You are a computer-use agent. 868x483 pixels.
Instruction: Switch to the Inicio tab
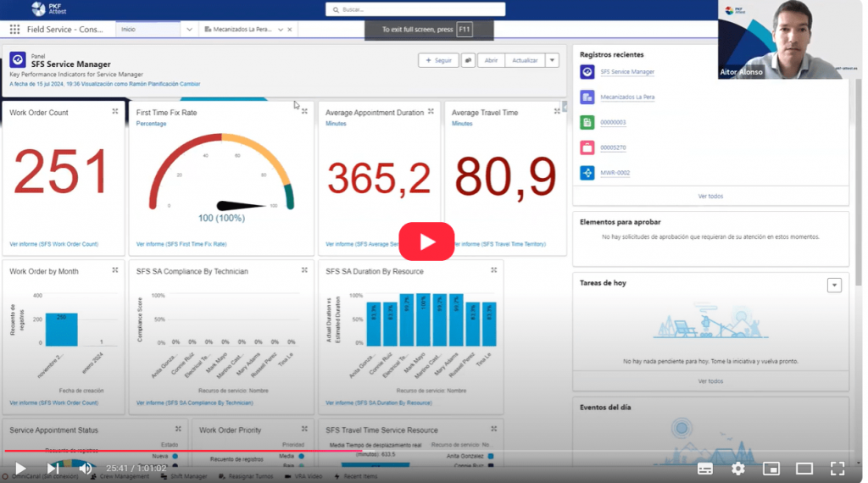point(147,30)
